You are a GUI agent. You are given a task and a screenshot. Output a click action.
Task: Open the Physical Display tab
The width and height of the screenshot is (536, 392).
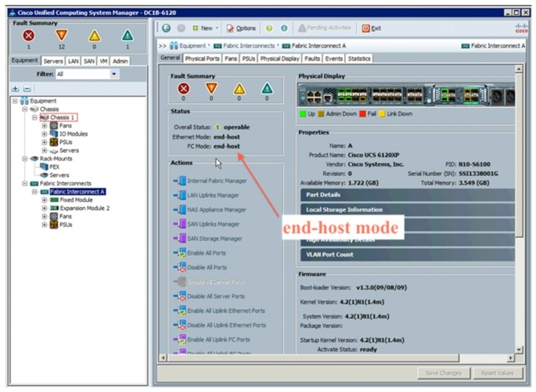(279, 59)
